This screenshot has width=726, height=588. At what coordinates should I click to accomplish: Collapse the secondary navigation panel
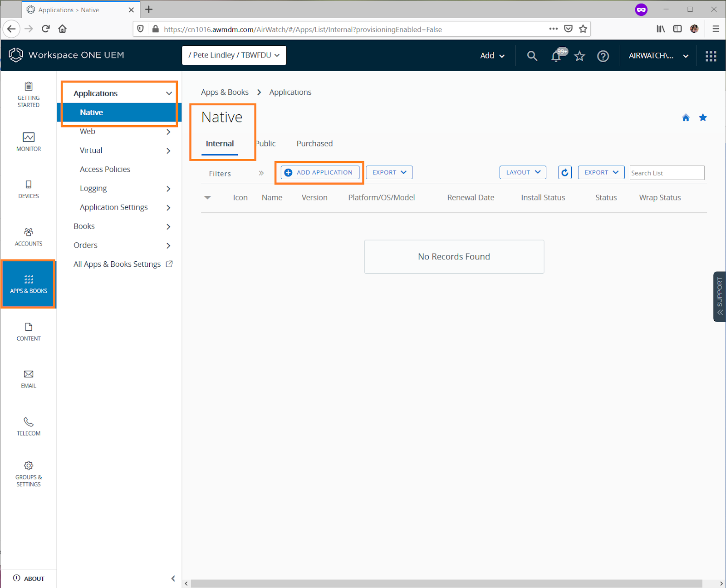(173, 578)
